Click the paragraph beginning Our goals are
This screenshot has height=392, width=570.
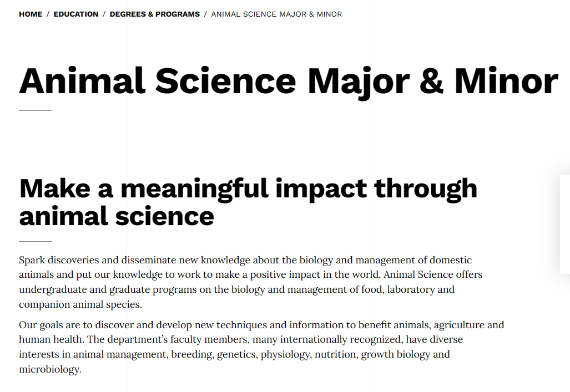[261, 347]
